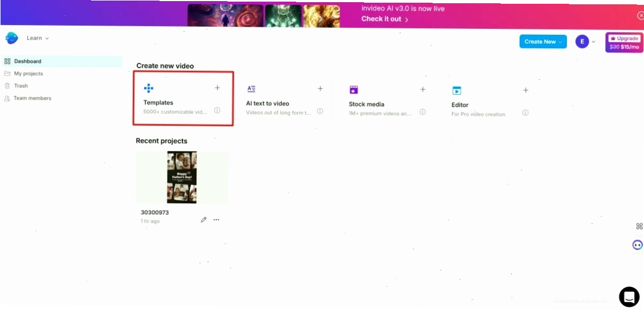Click the project name 30300973
Screen dimensions: 644x310
(155, 213)
